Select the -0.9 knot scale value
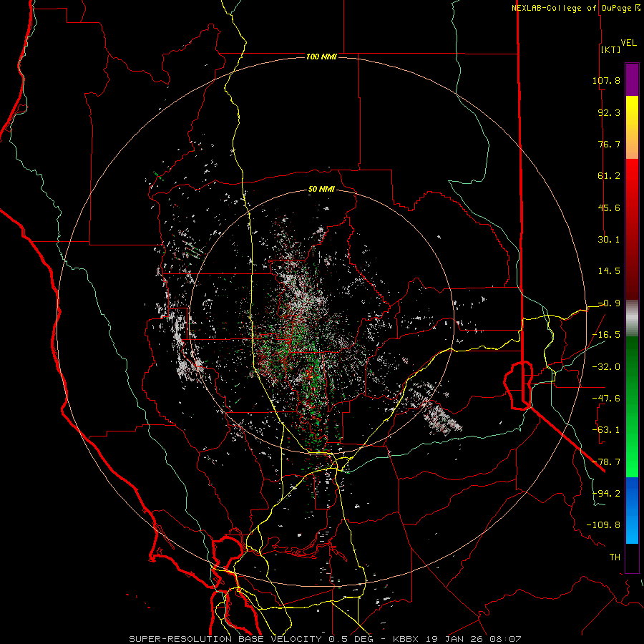644x644 pixels. (x=609, y=303)
